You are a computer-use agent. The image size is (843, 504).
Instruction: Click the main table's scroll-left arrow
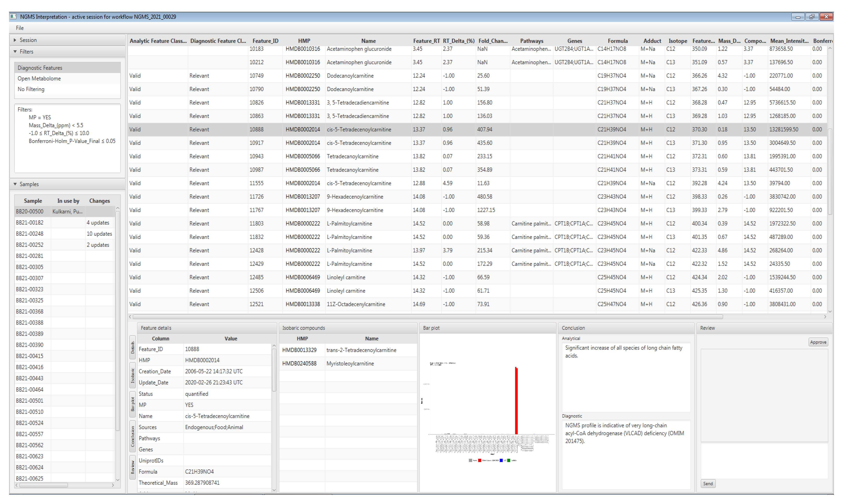[130, 317]
